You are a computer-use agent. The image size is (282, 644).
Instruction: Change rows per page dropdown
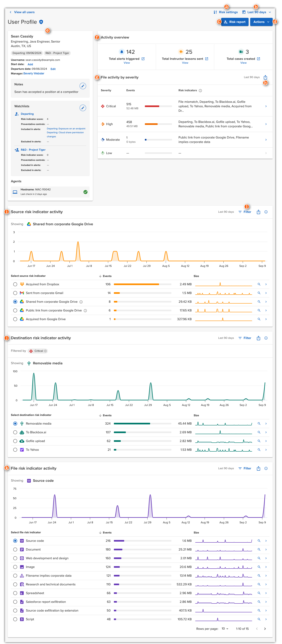click(225, 629)
